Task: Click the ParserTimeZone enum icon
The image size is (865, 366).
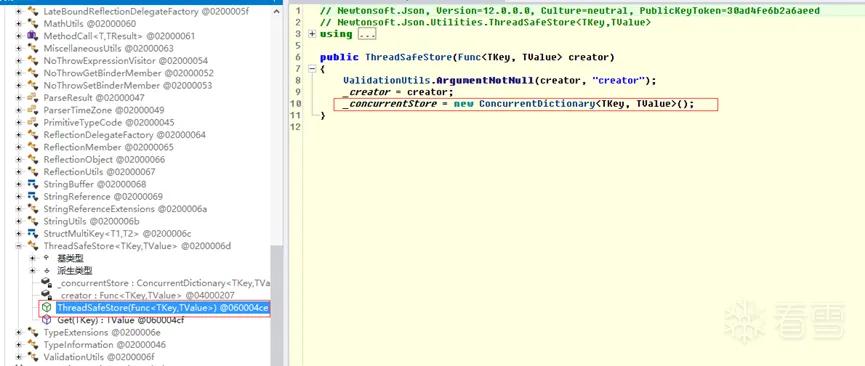Action: 33,110
